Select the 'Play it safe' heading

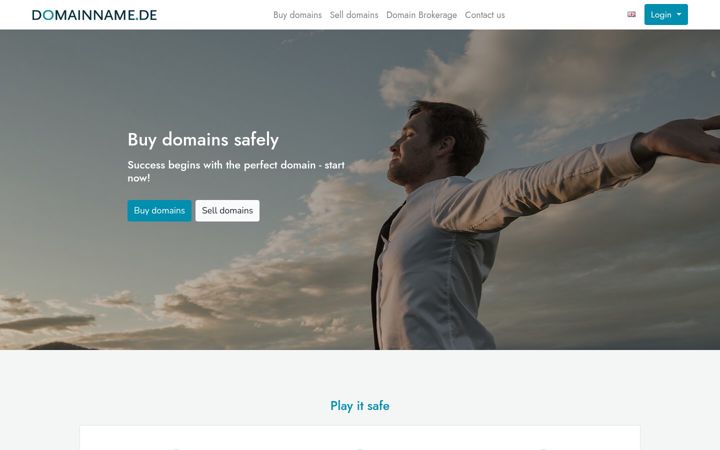360,406
